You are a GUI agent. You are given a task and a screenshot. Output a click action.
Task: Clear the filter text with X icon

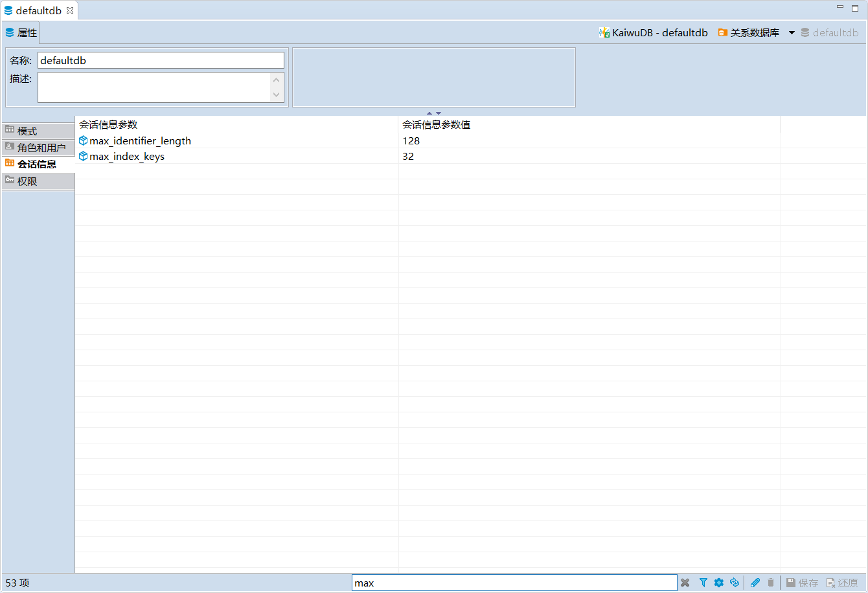click(685, 583)
